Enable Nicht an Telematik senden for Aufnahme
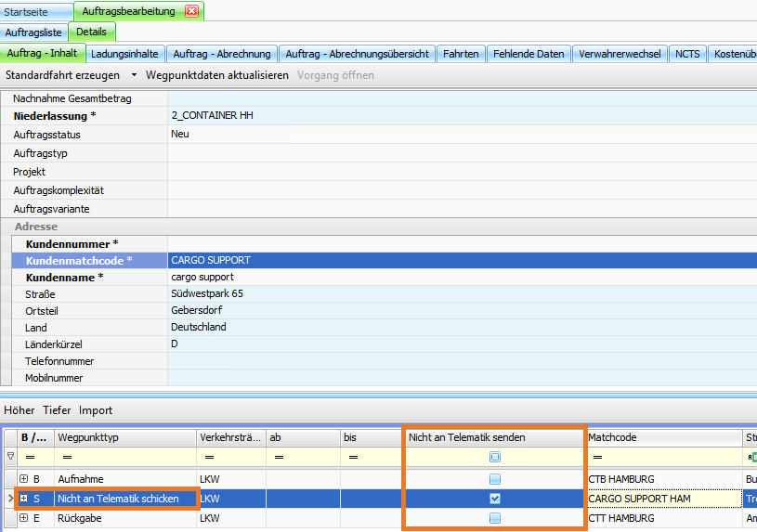 click(x=495, y=479)
